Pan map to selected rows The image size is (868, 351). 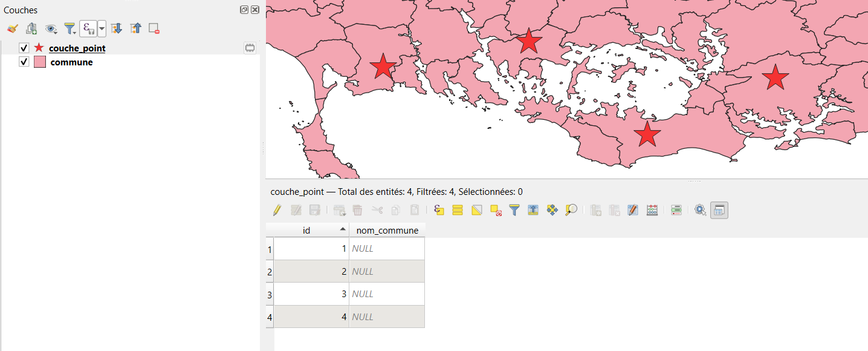(552, 210)
